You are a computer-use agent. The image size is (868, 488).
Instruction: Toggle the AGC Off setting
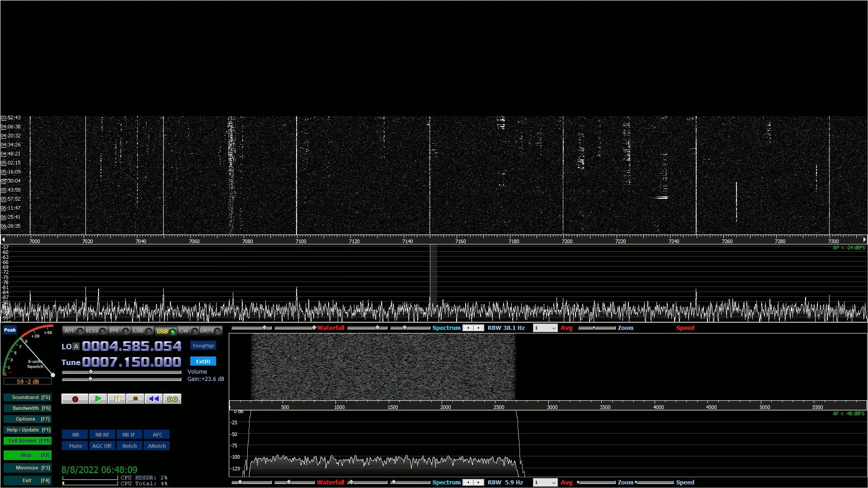tap(102, 446)
